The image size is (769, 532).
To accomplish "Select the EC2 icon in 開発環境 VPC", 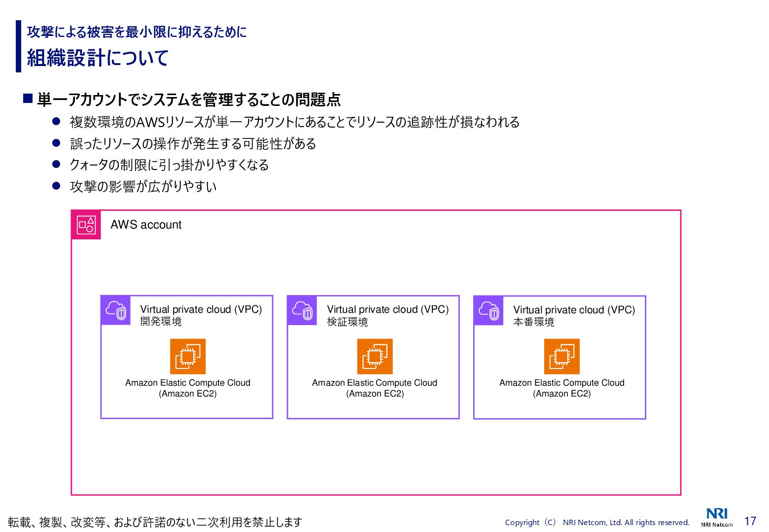I will click(x=188, y=357).
